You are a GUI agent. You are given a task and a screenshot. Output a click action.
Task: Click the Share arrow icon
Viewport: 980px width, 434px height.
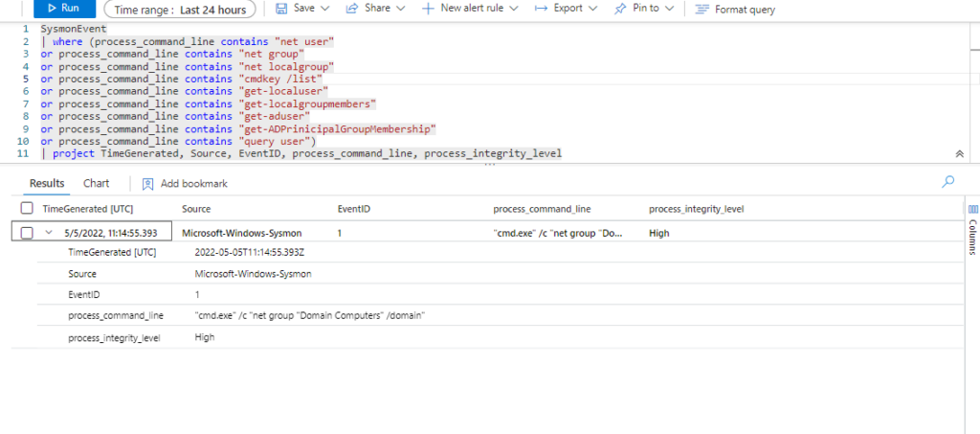click(351, 9)
